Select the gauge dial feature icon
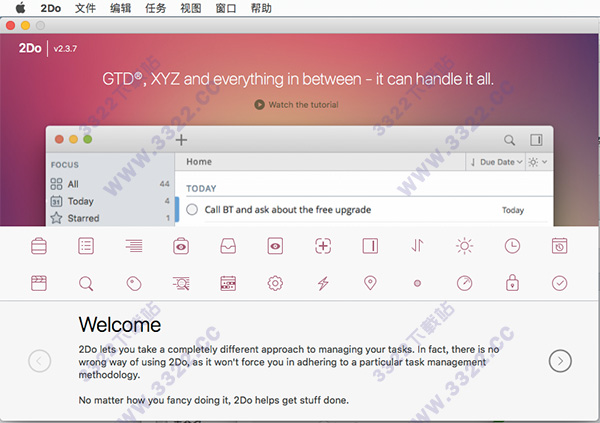The image size is (600, 423). pos(465,283)
